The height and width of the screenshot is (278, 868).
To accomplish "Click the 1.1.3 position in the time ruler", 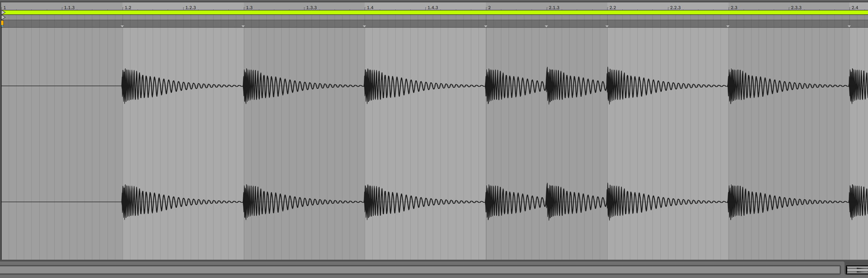I will pyautogui.click(x=69, y=7).
